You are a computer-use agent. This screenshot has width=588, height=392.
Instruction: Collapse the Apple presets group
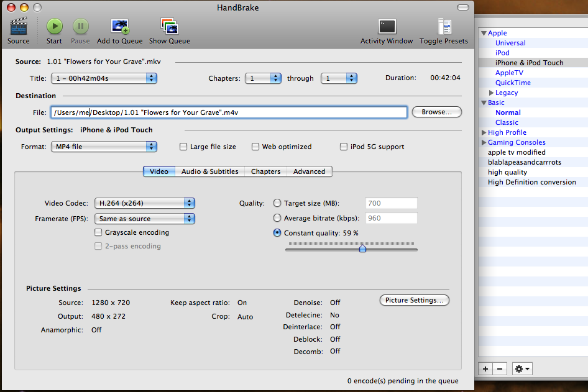pyautogui.click(x=484, y=33)
